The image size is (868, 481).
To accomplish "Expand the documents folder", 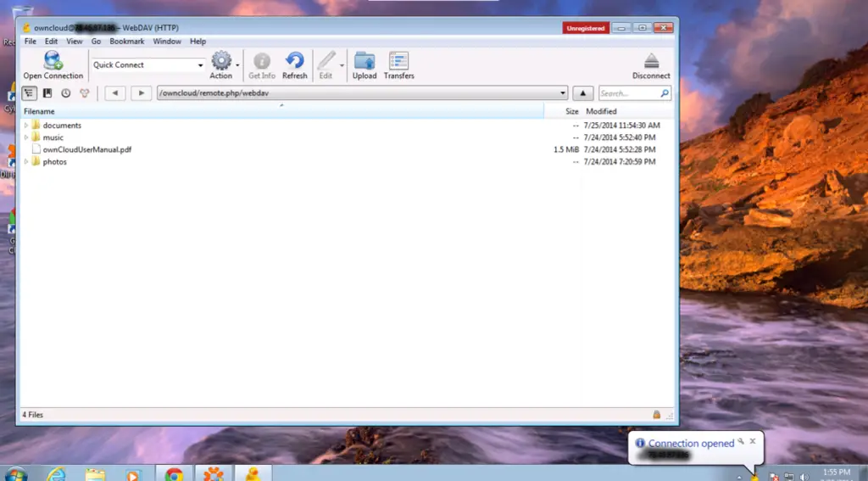I will click(26, 126).
